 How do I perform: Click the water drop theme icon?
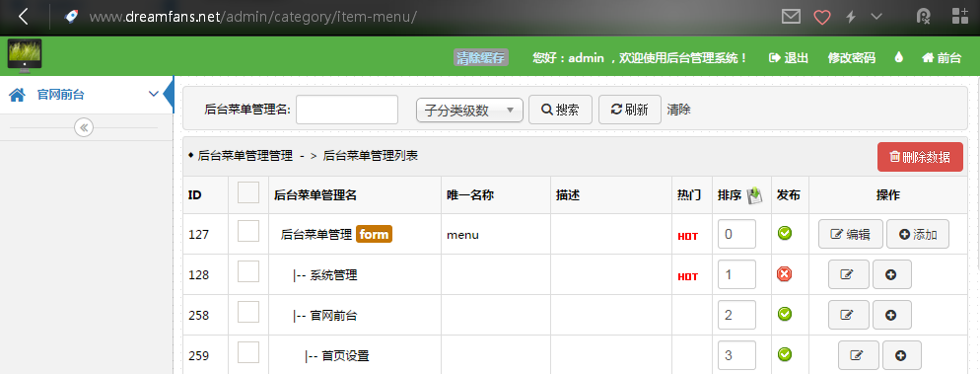(899, 57)
